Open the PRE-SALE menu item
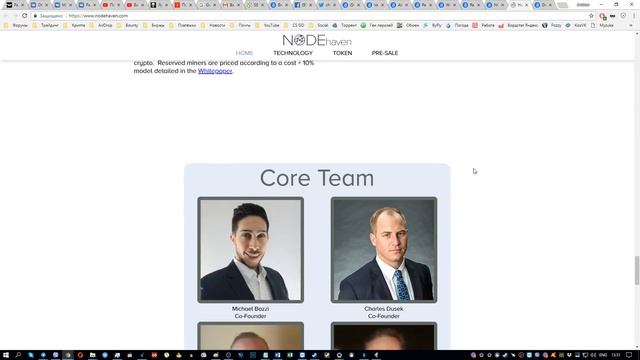This screenshot has width=640, height=360. coord(385,53)
